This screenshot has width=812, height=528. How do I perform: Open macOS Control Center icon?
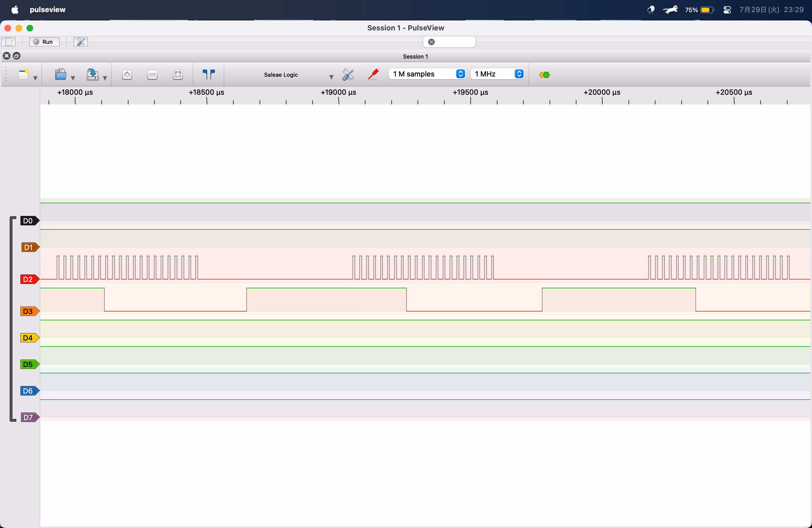click(x=727, y=10)
